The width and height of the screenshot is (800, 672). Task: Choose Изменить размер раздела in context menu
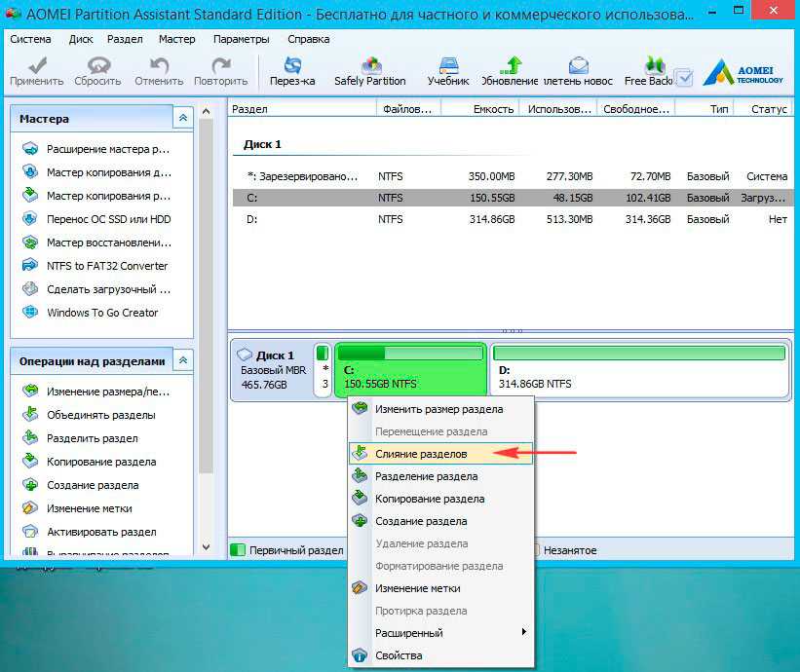coord(440,409)
